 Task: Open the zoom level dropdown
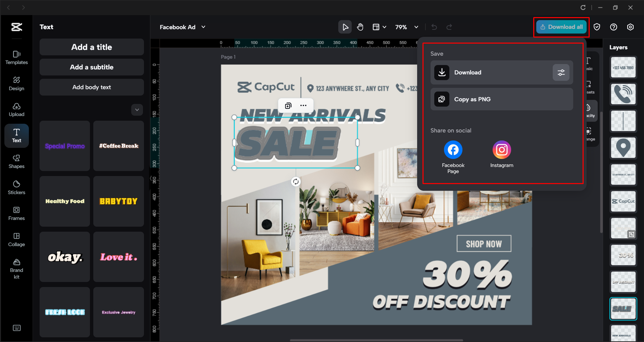(416, 27)
